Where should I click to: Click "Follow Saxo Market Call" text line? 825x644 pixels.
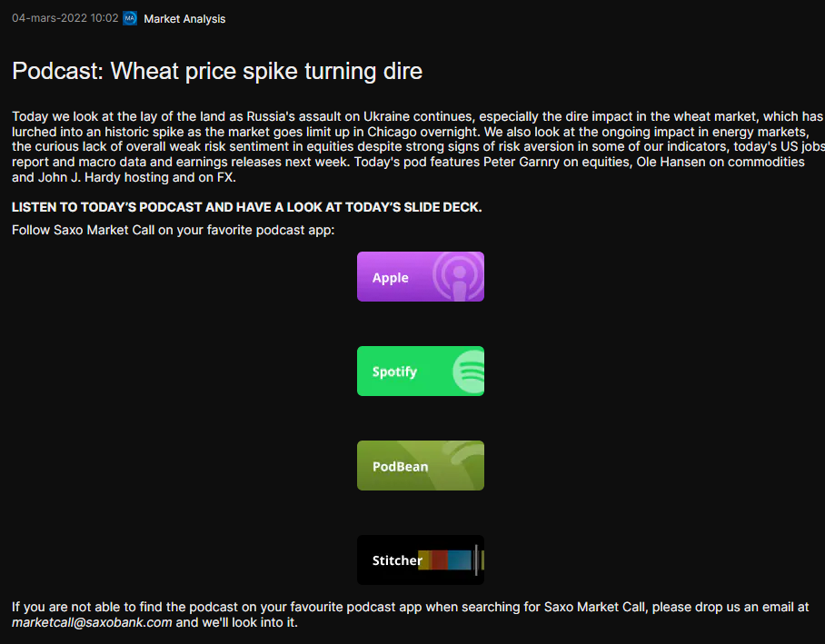pyautogui.click(x=173, y=230)
